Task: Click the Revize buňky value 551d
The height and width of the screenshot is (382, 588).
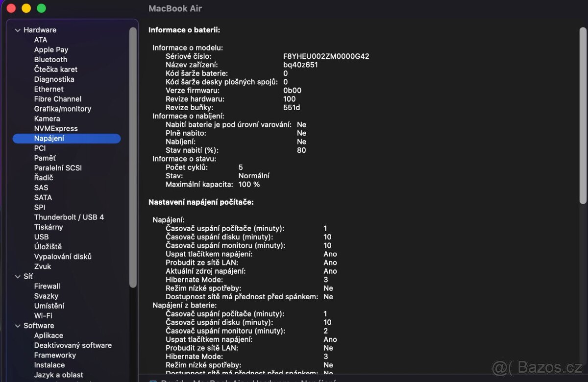Action: pyautogui.click(x=292, y=108)
